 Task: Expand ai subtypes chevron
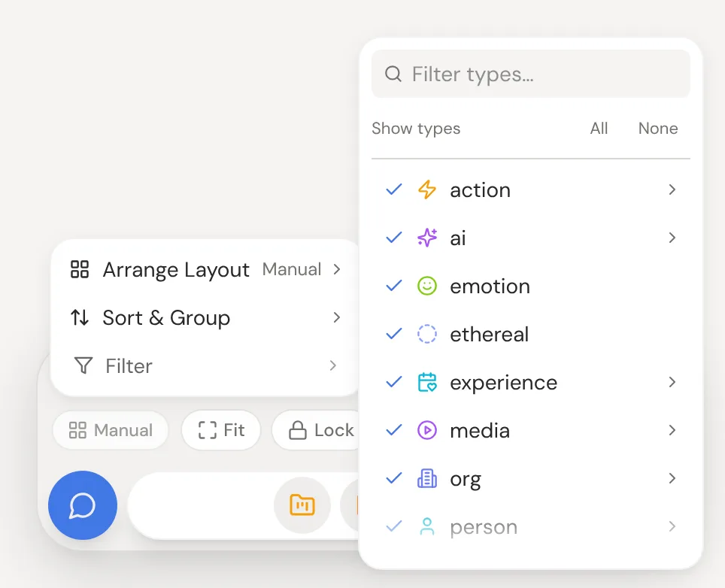672,238
